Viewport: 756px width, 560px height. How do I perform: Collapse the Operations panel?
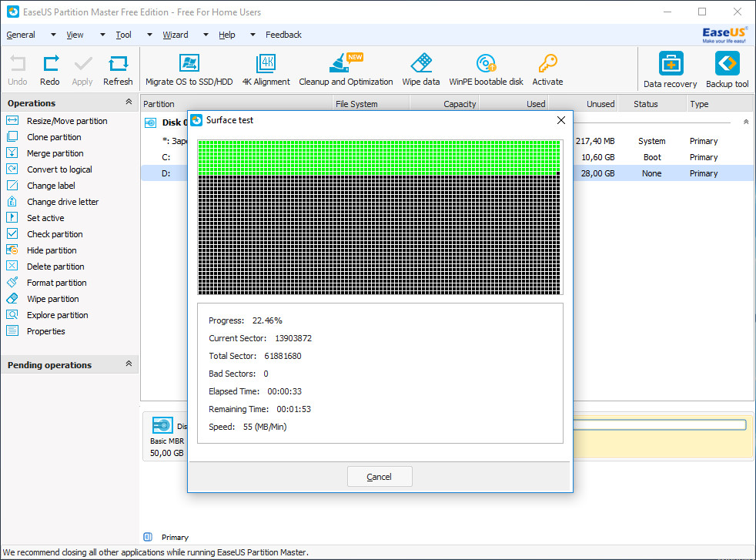[129, 102]
